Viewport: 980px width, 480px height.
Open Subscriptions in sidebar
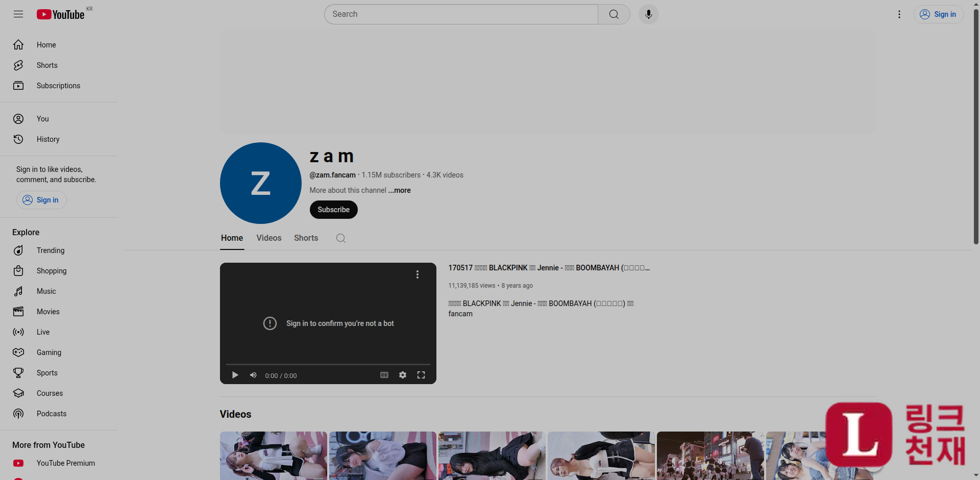coord(59,86)
